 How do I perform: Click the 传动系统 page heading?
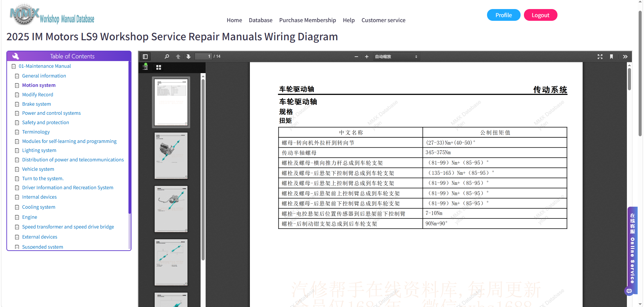[x=550, y=90]
